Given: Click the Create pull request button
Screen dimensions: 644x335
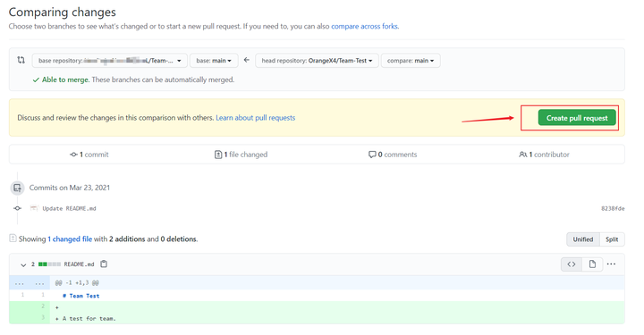Looking at the screenshot, I should [x=577, y=118].
